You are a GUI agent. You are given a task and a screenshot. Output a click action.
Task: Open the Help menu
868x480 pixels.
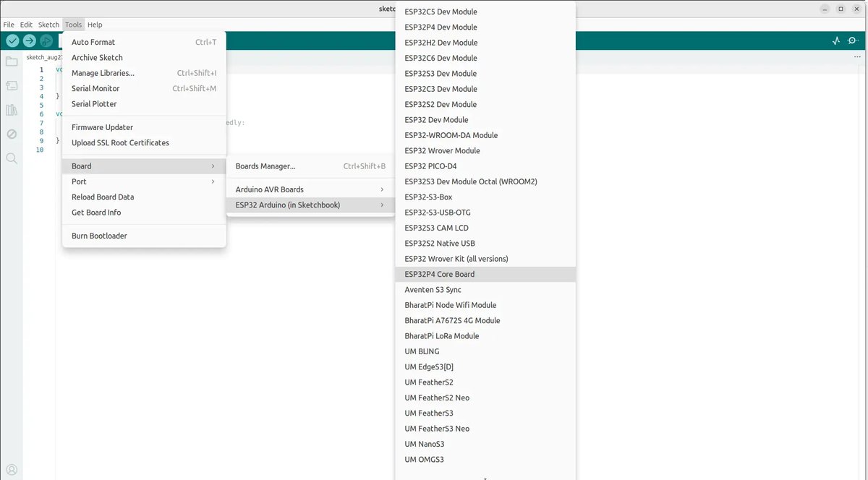click(x=95, y=25)
